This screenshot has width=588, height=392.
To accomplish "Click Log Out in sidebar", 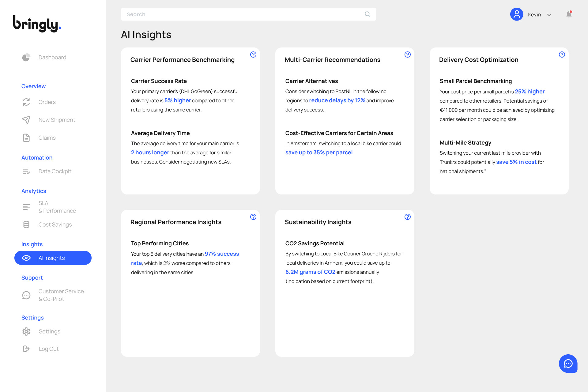I will (x=48, y=349).
